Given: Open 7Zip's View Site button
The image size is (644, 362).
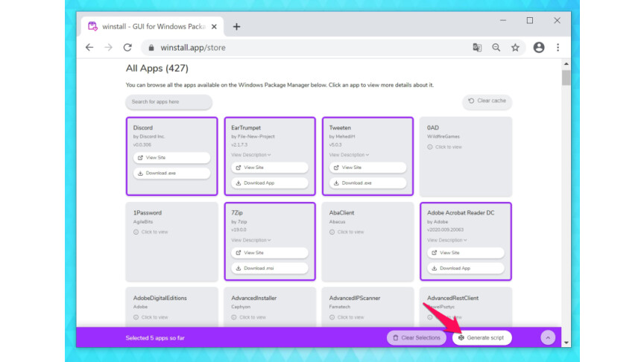Looking at the screenshot, I should point(270,253).
